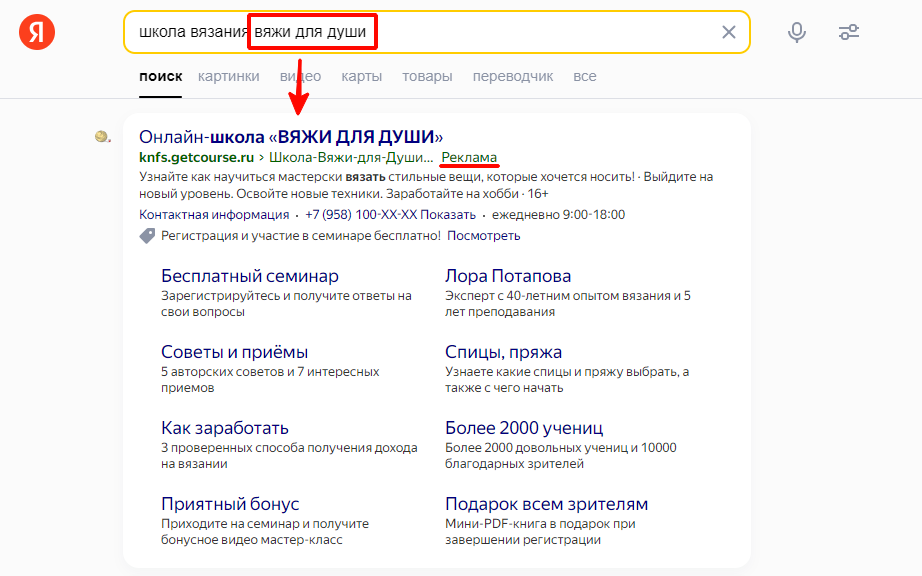Screen dimensions: 922x576
Task: Click description «5 авторских советов и 7 интересных»
Action: pyautogui.click(x=270, y=371)
